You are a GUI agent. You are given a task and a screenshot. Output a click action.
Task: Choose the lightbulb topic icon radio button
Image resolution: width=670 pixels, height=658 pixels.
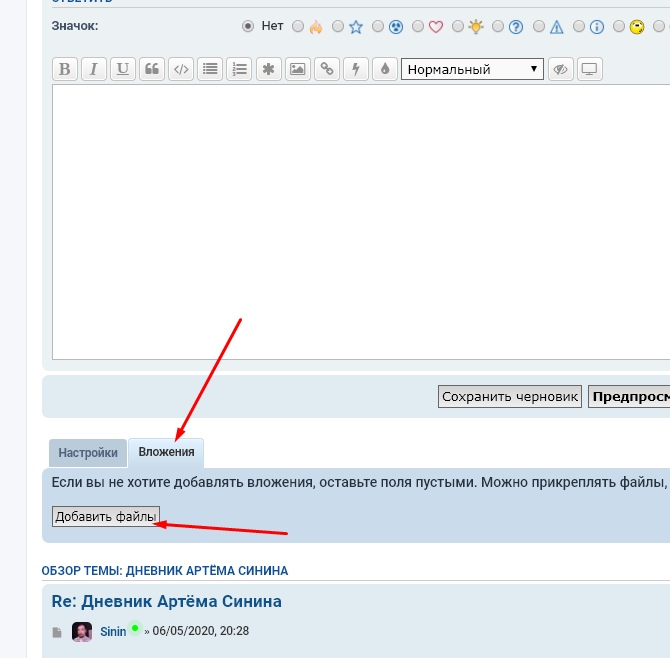click(458, 26)
